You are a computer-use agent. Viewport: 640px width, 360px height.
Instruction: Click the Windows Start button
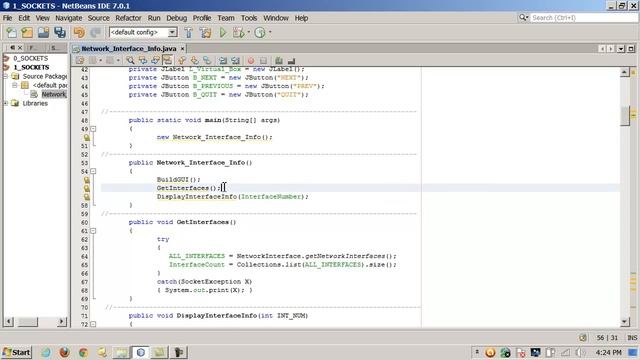pyautogui.click(x=17, y=352)
